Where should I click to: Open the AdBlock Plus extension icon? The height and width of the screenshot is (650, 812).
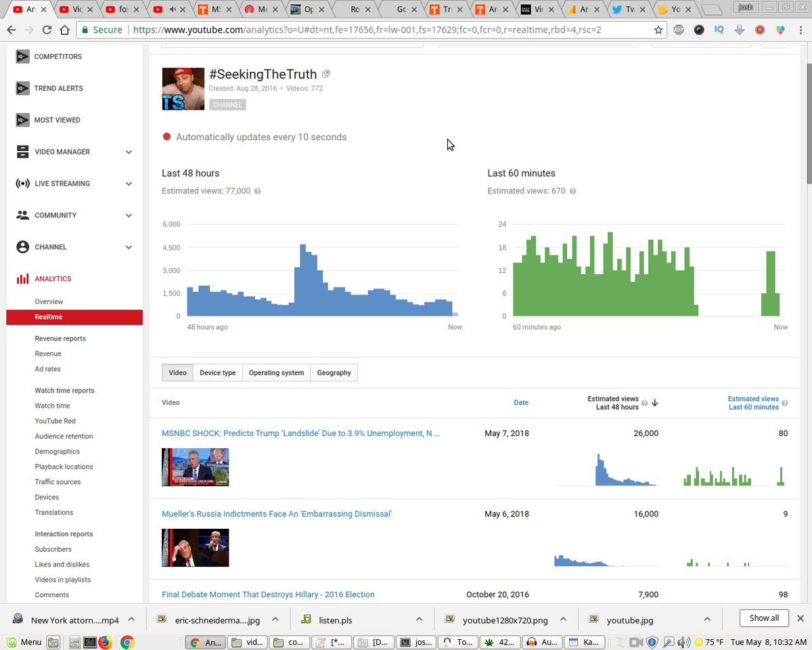pos(680,30)
